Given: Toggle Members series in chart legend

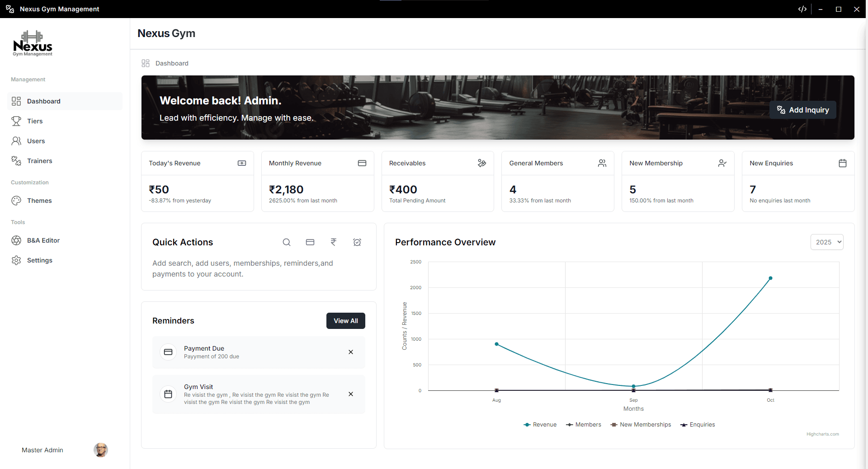Looking at the screenshot, I should tap(584, 425).
